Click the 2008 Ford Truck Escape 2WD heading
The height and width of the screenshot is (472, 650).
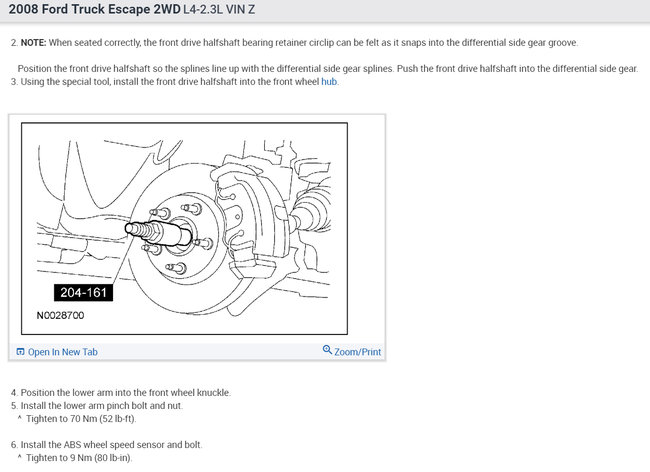[95, 9]
